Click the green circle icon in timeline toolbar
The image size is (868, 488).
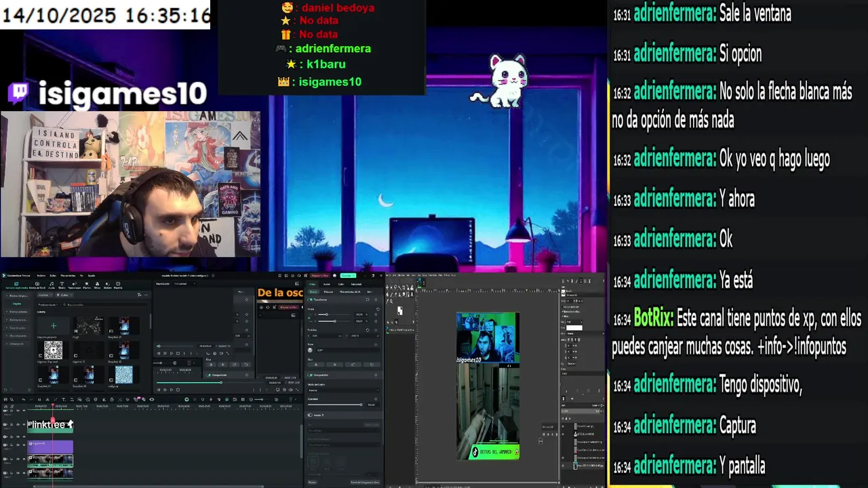point(186,399)
